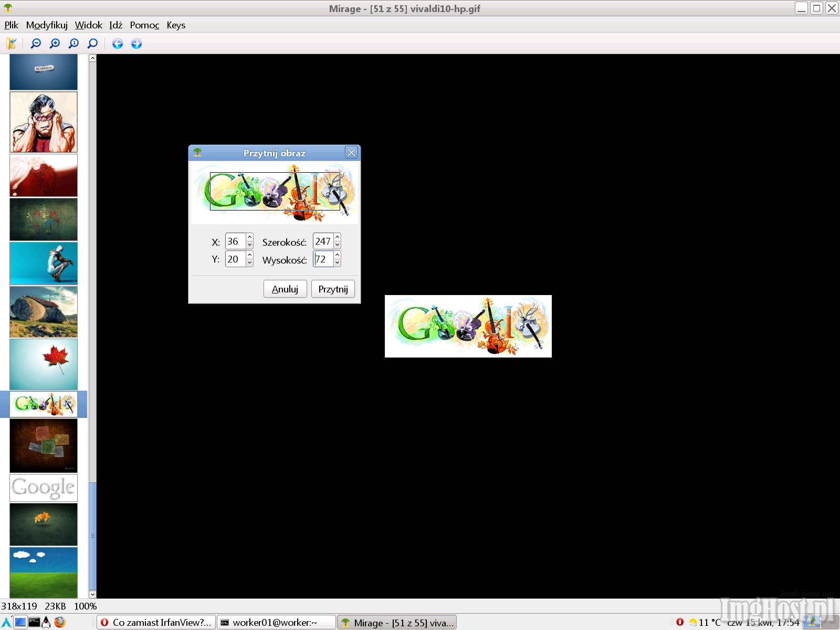
Task: Open the Idź menu
Action: [115, 25]
